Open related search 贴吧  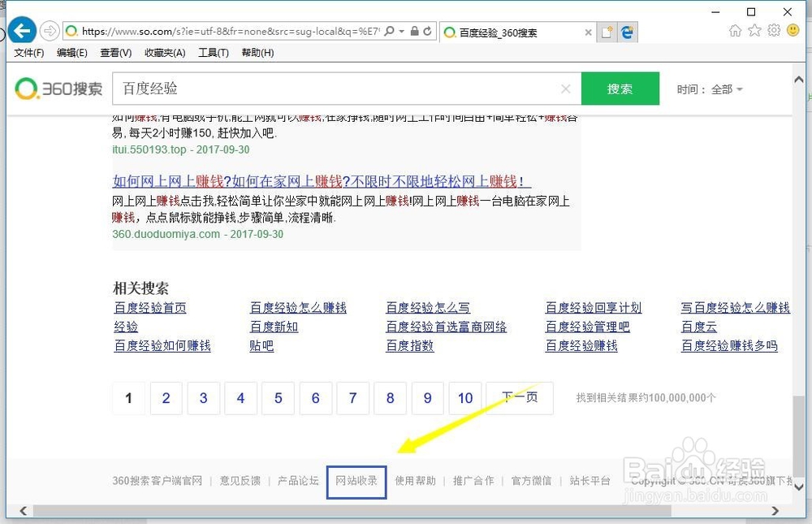(261, 346)
